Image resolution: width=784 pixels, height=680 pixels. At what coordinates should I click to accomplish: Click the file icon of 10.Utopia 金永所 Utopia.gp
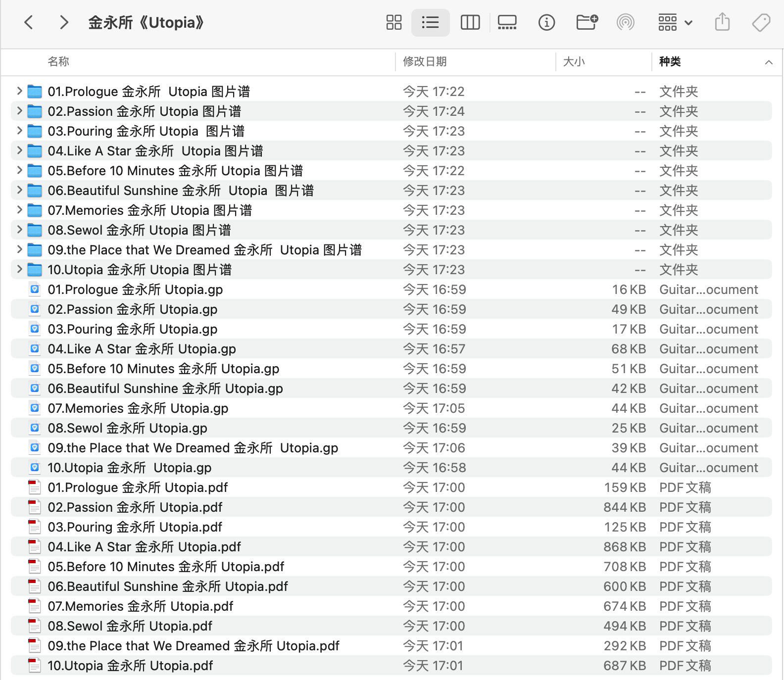(35, 467)
